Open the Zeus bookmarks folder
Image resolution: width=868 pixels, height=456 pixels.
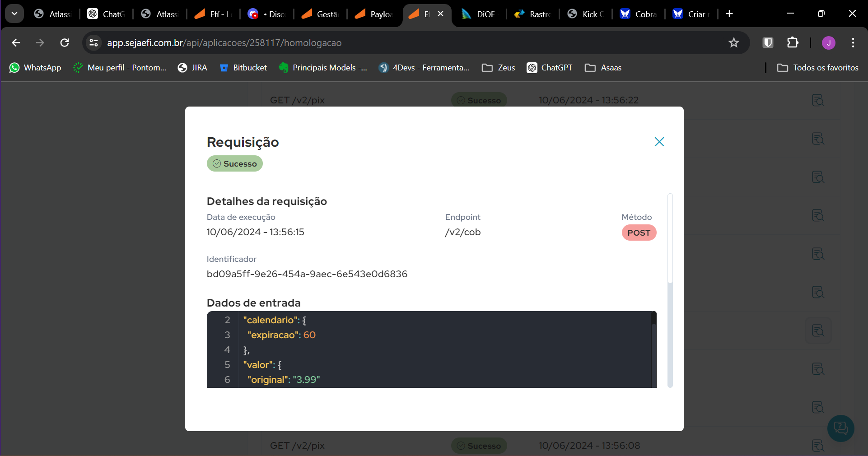499,68
